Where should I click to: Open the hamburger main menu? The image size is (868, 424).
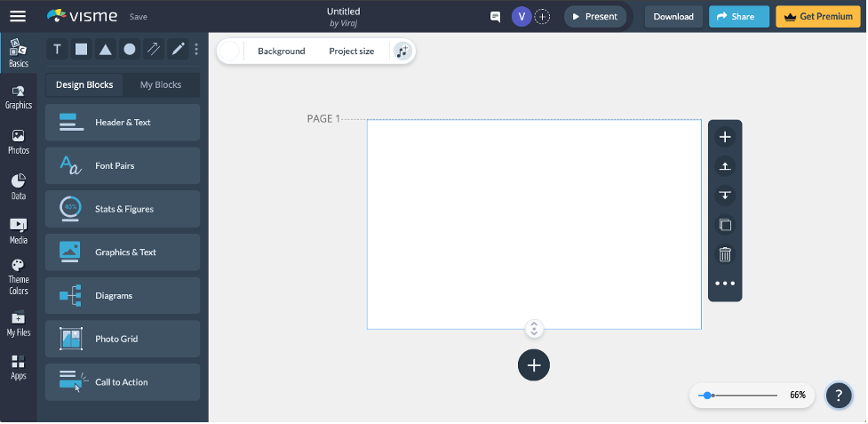click(x=18, y=16)
